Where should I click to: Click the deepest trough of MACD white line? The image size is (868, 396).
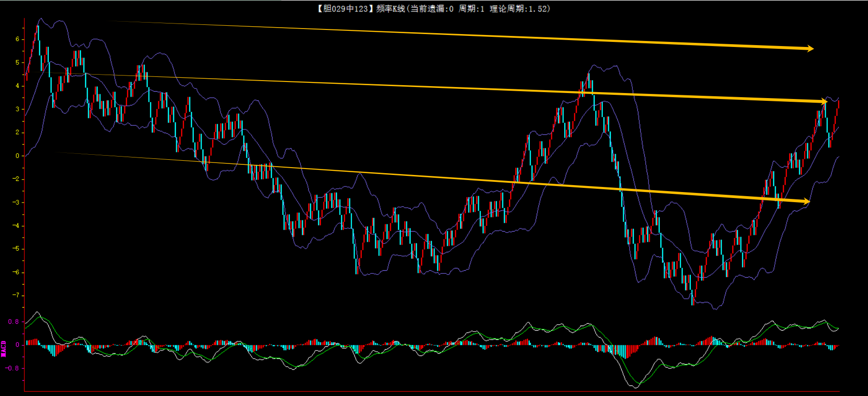coord(635,387)
